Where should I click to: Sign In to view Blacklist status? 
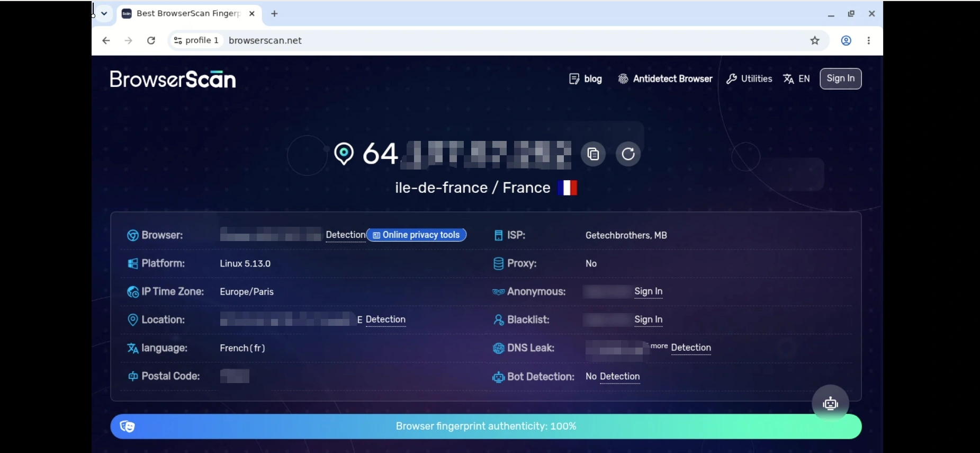[648, 319]
